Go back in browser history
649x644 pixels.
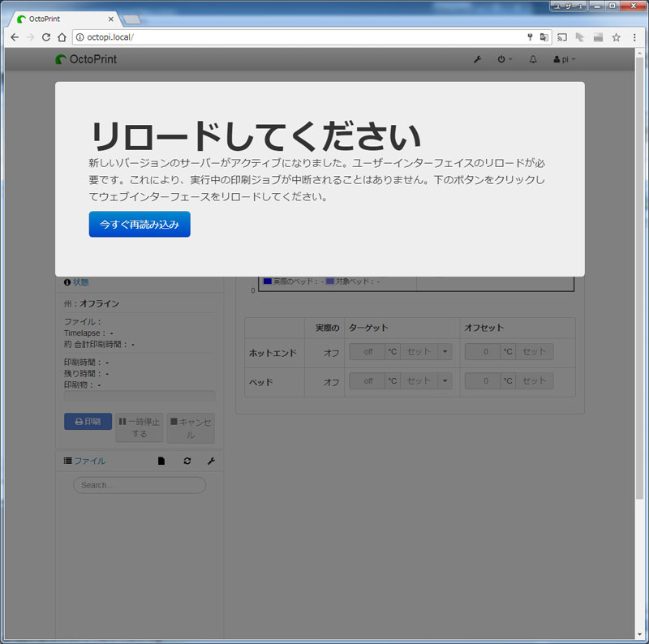[15, 37]
